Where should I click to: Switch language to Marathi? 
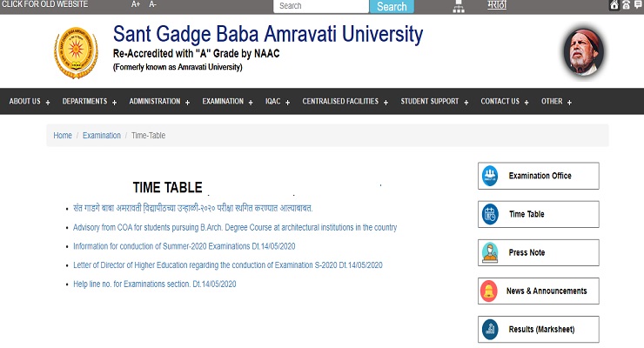tap(497, 5)
